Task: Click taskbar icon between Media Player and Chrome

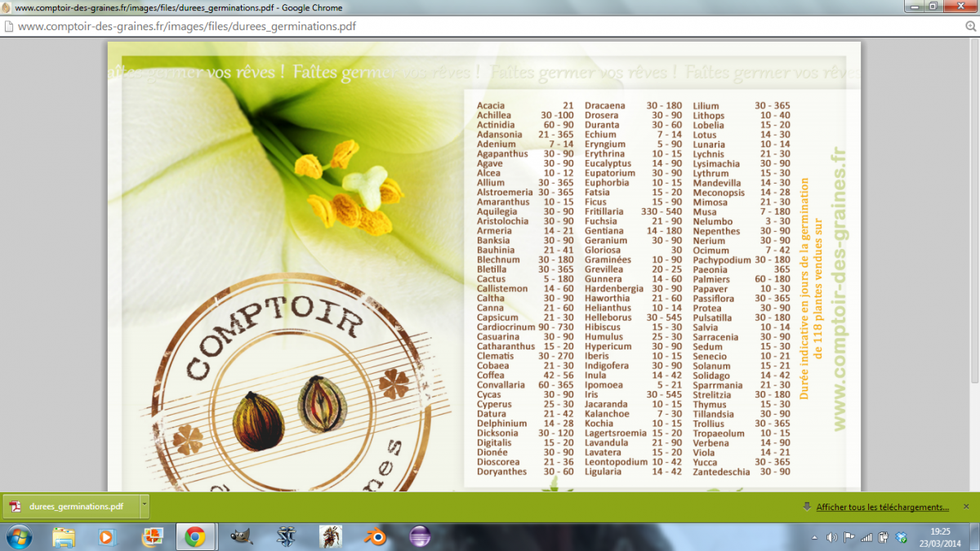Action: pyautogui.click(x=151, y=536)
